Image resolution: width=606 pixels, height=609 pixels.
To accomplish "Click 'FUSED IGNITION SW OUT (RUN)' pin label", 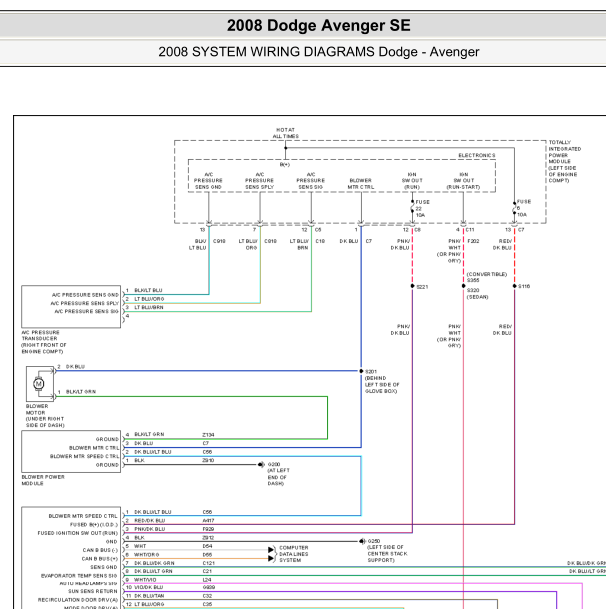I will pos(77,533).
